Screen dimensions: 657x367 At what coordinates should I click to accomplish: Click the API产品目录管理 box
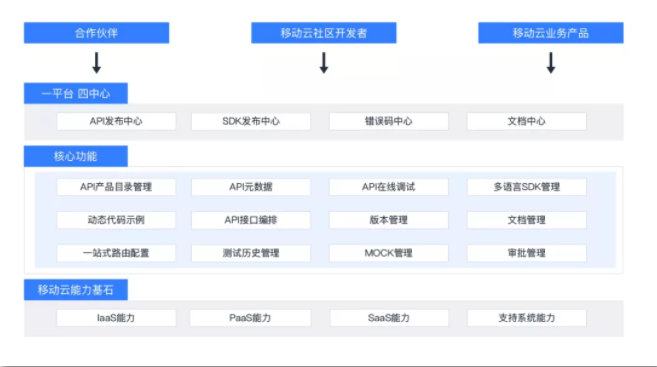(116, 187)
